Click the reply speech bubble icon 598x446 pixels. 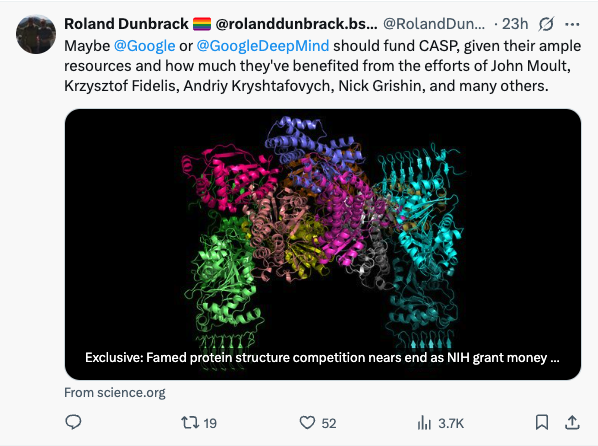point(73,422)
